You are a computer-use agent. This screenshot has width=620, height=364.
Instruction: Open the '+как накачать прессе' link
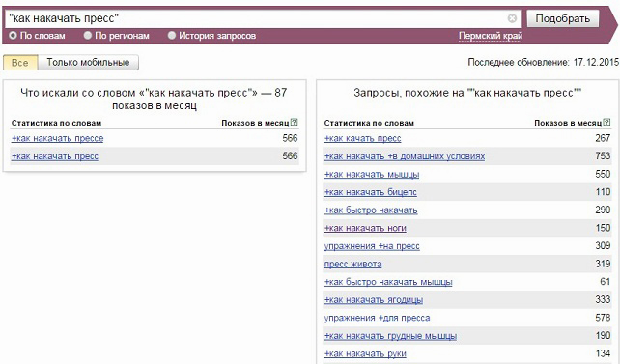pos(57,138)
